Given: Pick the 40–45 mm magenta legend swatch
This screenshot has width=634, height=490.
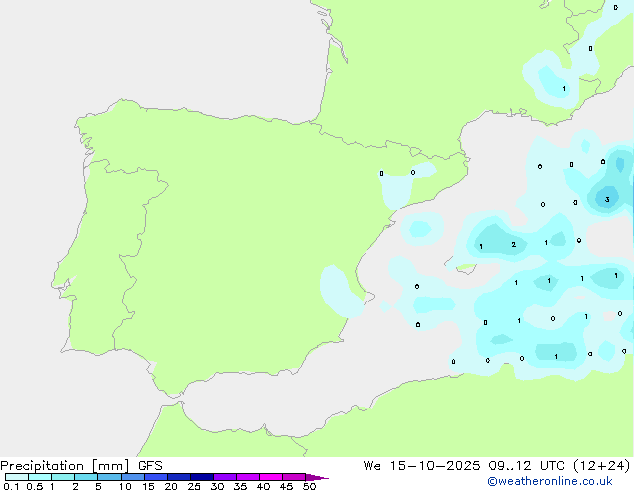Looking at the screenshot, I should point(271,477).
